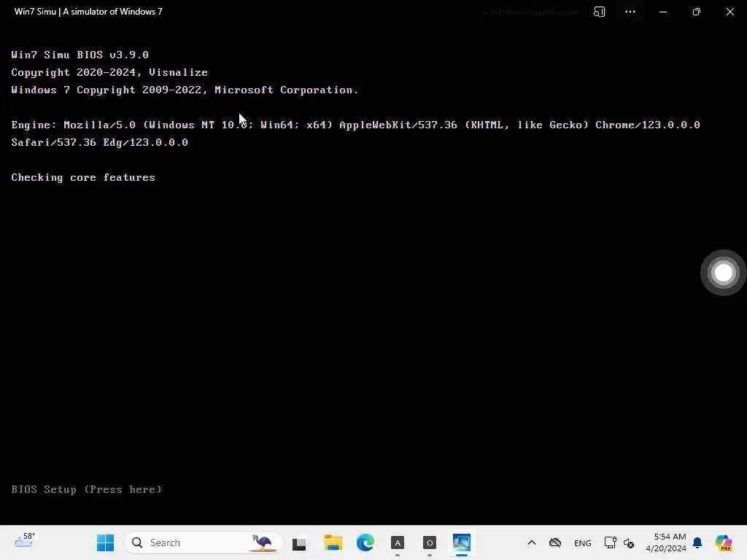The height and width of the screenshot is (560, 747).
Task: Click the 'Copyright 2020-2024, Visnalize' line
Action: click(109, 72)
